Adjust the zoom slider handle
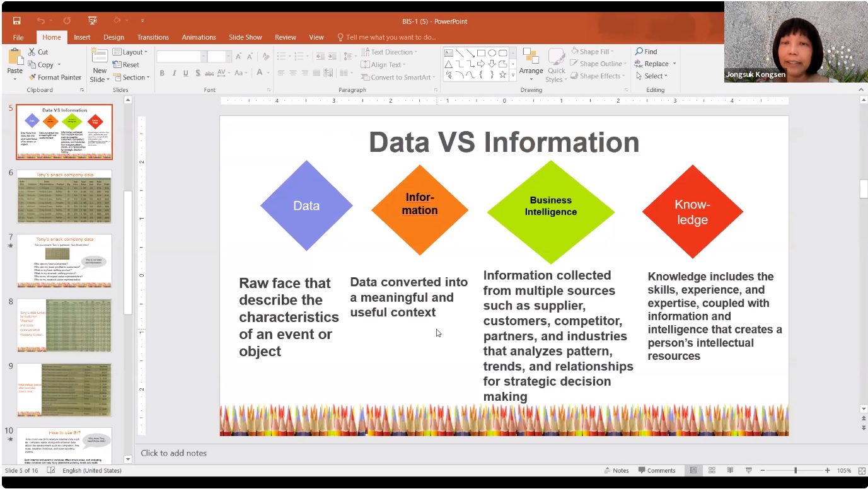This screenshot has width=868, height=489. tap(796, 471)
